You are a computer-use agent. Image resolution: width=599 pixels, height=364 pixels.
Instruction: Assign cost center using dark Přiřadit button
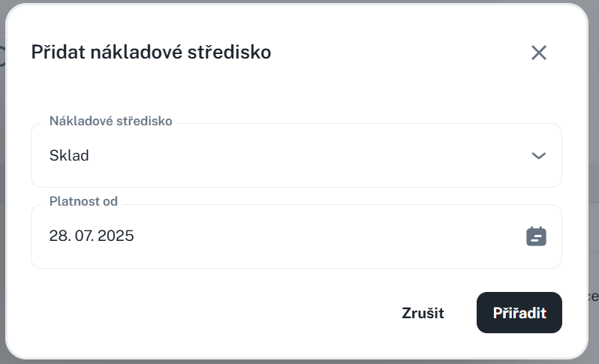519,313
